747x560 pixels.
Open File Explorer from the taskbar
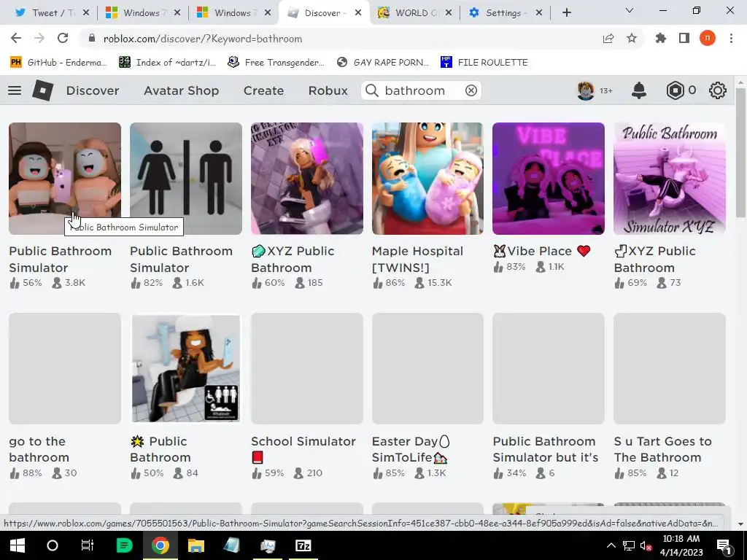point(196,545)
